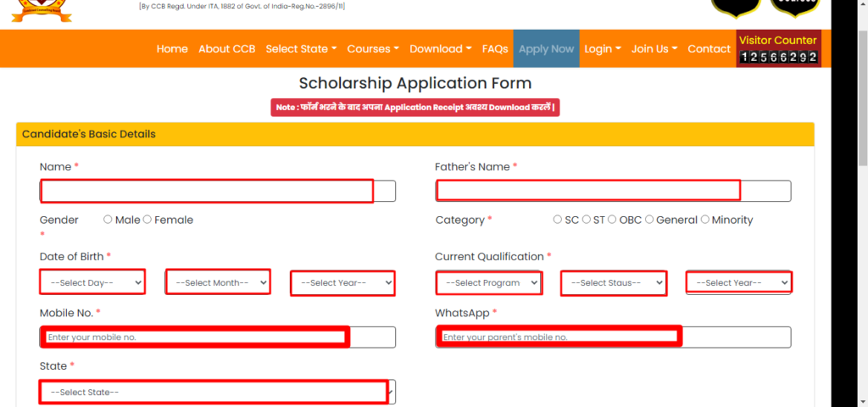Click the Name input field

coord(218,191)
